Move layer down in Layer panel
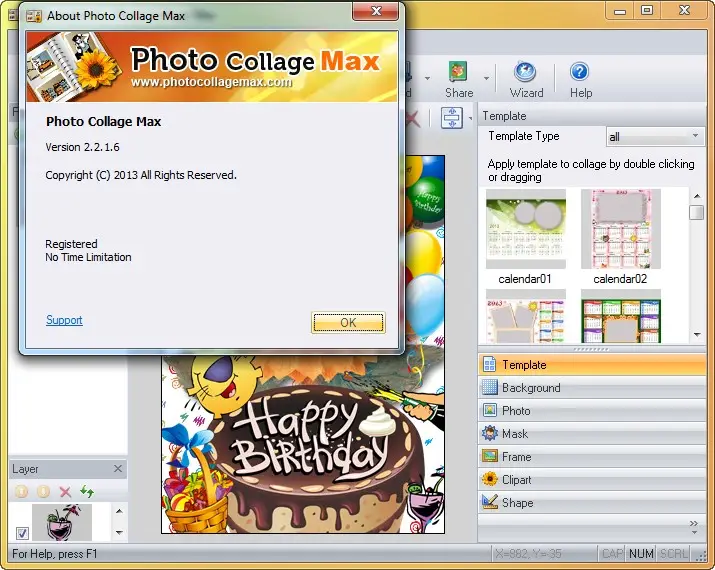The height and width of the screenshot is (570, 715). pos(43,492)
